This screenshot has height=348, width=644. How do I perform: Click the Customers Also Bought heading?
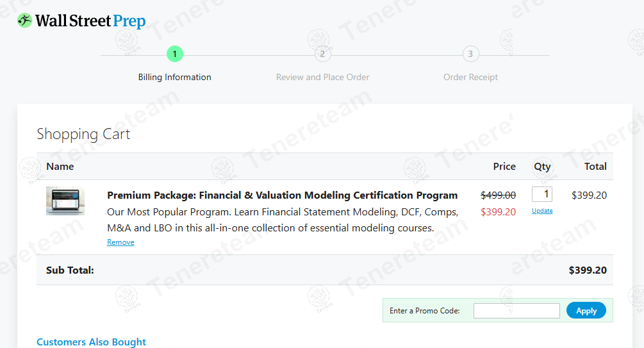click(x=91, y=342)
